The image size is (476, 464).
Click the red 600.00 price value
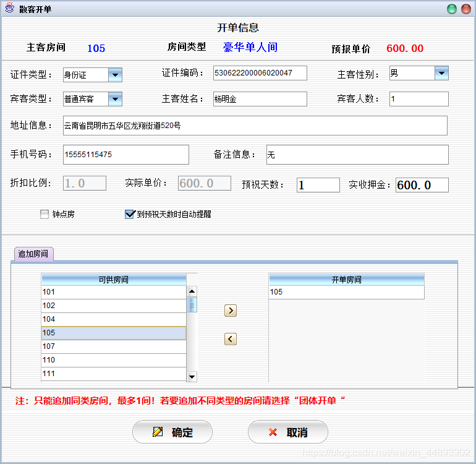click(x=405, y=48)
